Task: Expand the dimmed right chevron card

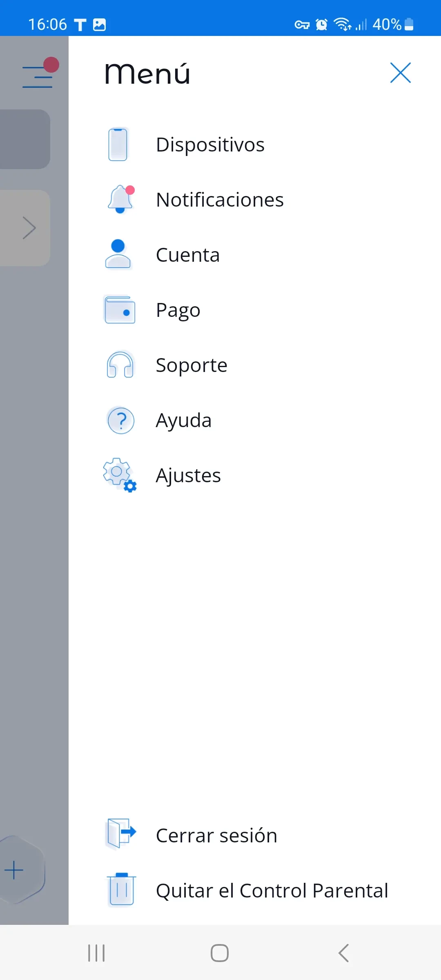Action: (29, 228)
